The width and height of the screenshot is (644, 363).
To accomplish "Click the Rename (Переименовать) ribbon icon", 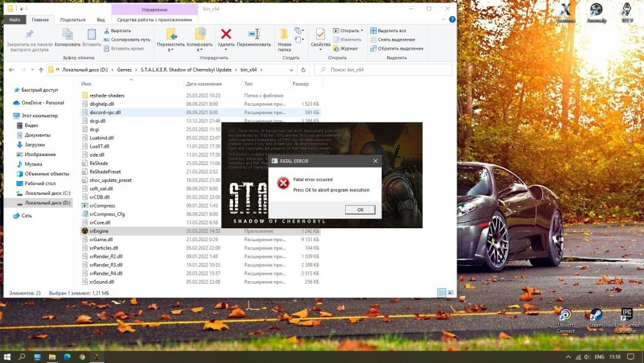I will click(254, 35).
